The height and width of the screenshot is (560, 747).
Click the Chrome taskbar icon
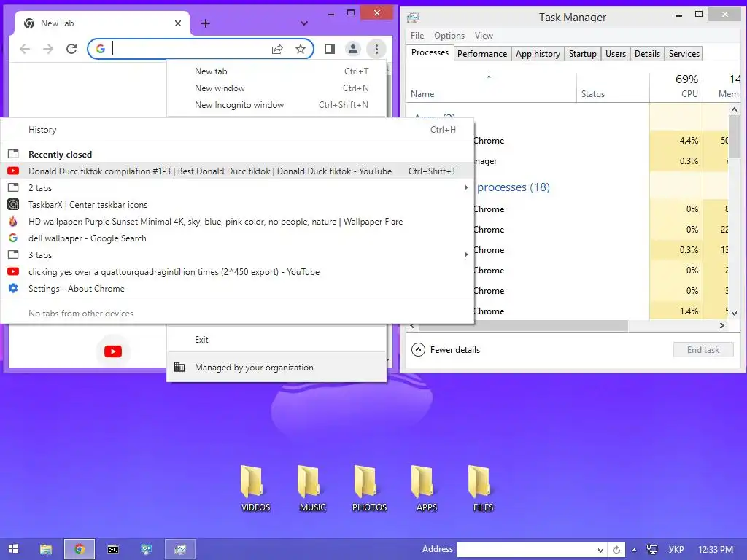[x=80, y=549]
